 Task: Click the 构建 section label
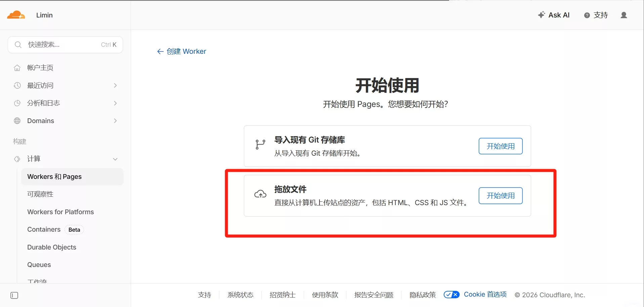tap(20, 142)
